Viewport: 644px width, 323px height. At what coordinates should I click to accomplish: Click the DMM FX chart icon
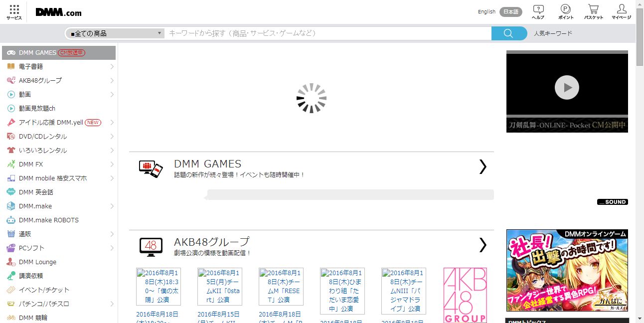11,164
